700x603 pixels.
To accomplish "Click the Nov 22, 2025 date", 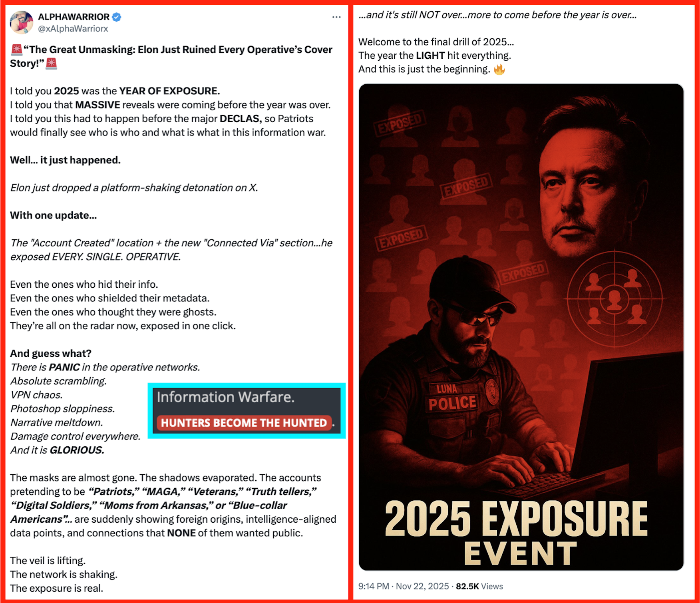I will coord(422,586).
